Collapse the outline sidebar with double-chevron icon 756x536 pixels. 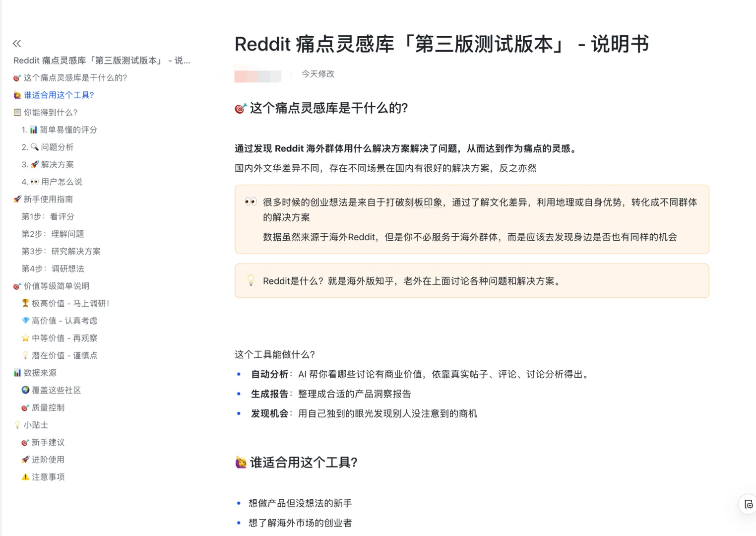(x=17, y=43)
